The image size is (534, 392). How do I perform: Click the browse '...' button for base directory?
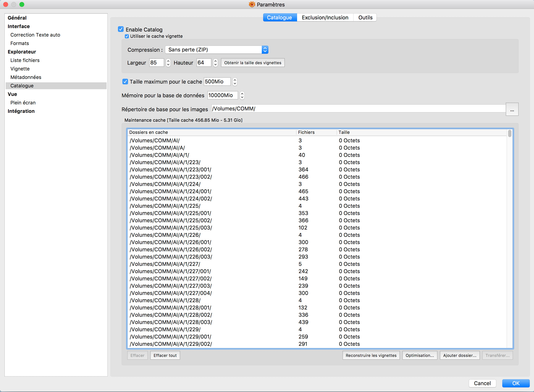click(512, 109)
